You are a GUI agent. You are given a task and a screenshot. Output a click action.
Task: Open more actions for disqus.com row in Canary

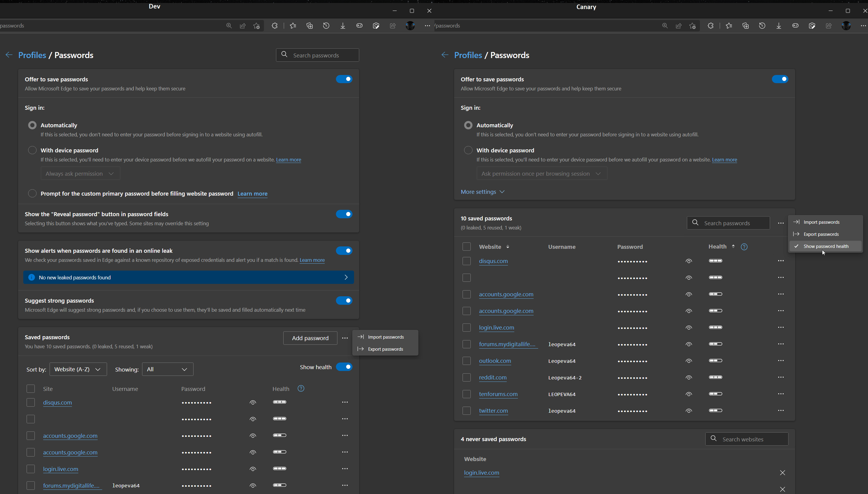pos(781,261)
